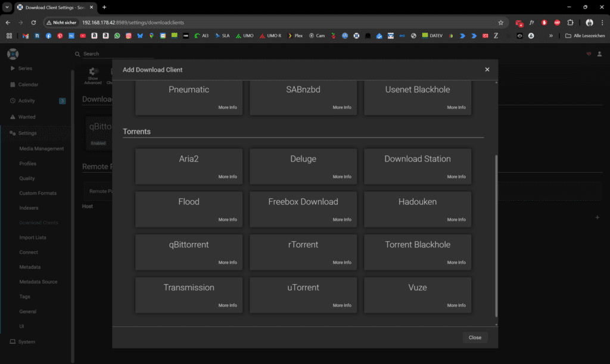Open the Raspberry Pi bookmark icon
Image resolution: width=610 pixels, height=364 pixels.
(x=334, y=36)
